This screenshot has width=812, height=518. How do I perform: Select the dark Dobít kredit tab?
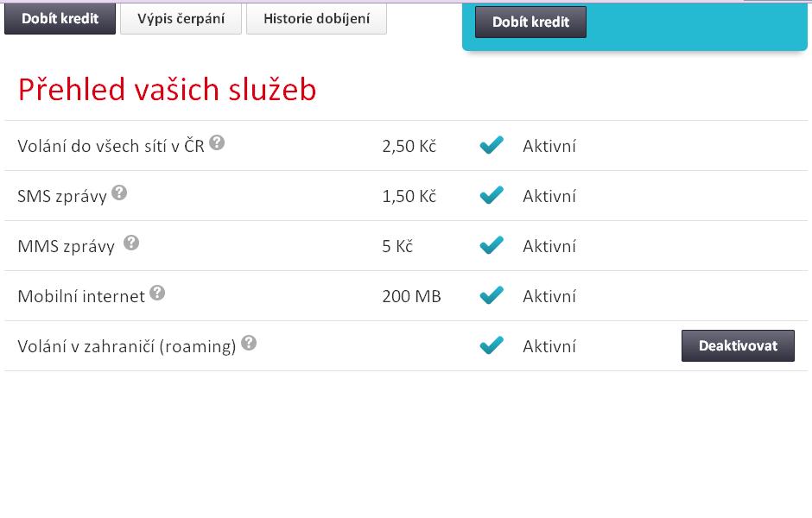60,18
